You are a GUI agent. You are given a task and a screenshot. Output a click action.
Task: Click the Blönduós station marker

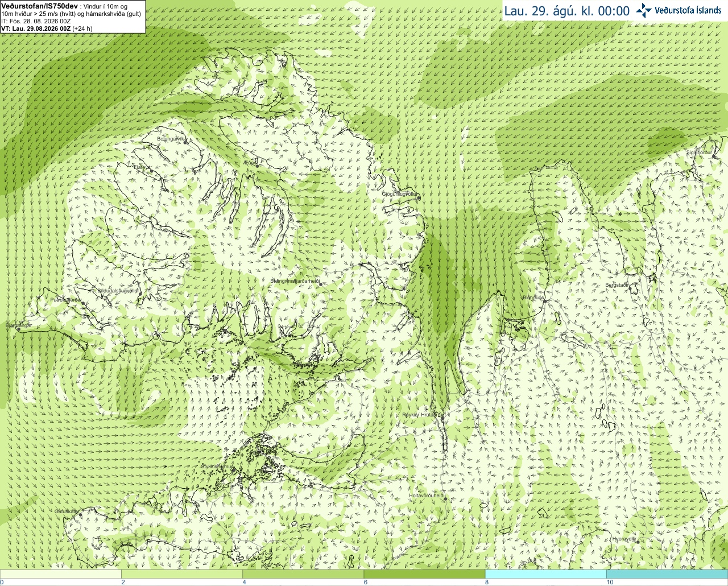point(544,301)
